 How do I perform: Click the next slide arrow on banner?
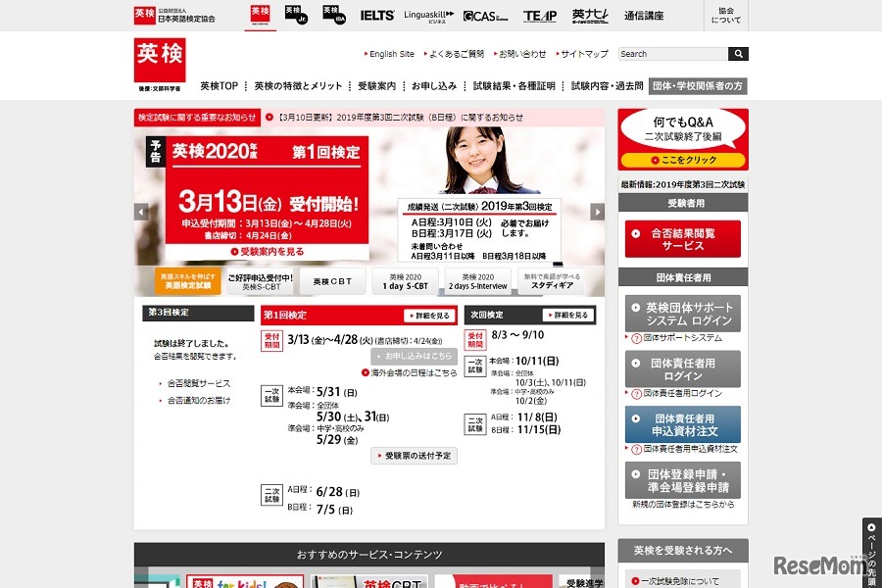(597, 211)
